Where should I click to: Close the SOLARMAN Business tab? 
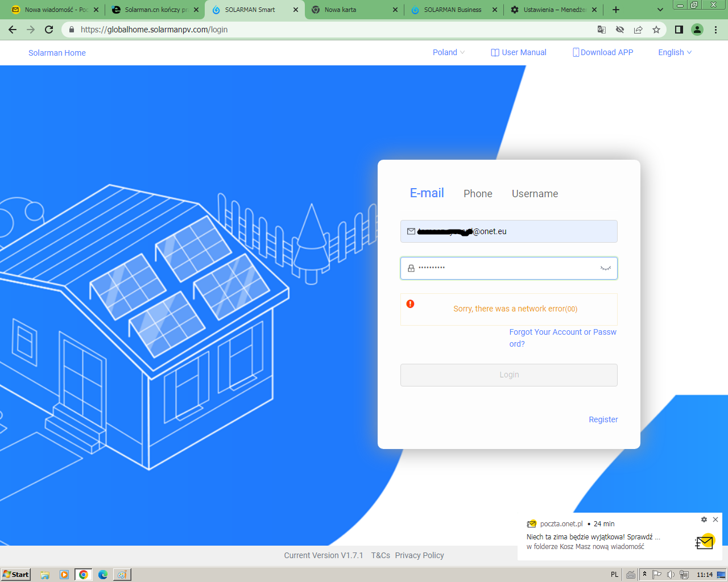click(495, 10)
